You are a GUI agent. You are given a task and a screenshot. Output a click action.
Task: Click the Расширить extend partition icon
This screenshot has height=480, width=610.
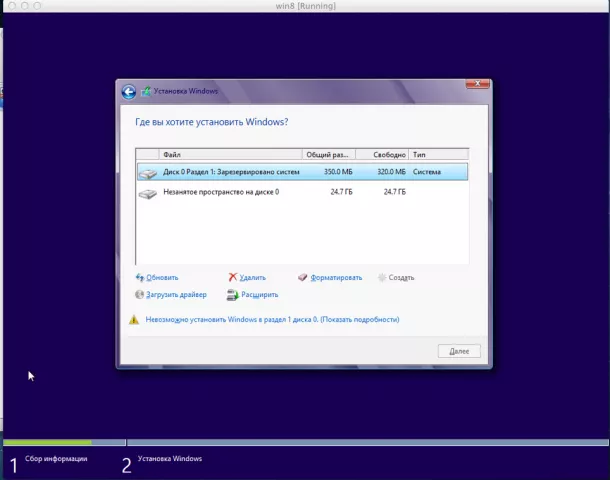tap(233, 295)
